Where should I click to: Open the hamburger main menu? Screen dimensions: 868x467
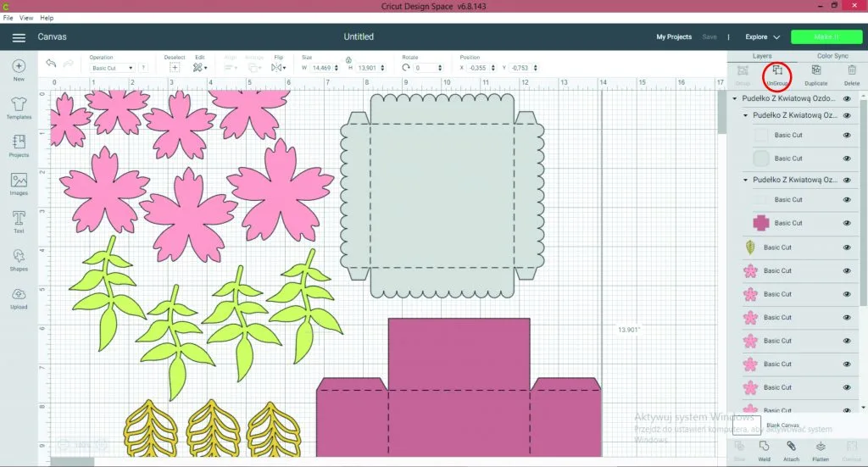[19, 37]
